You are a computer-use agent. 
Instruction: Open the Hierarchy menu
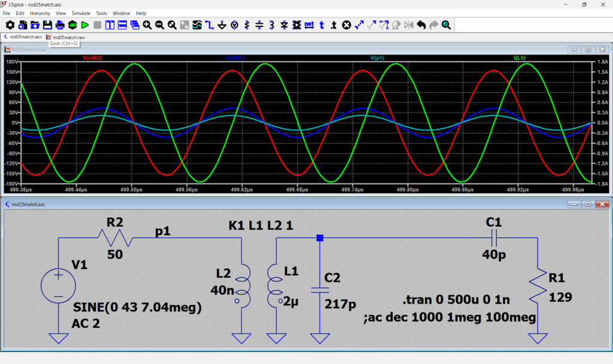point(40,13)
